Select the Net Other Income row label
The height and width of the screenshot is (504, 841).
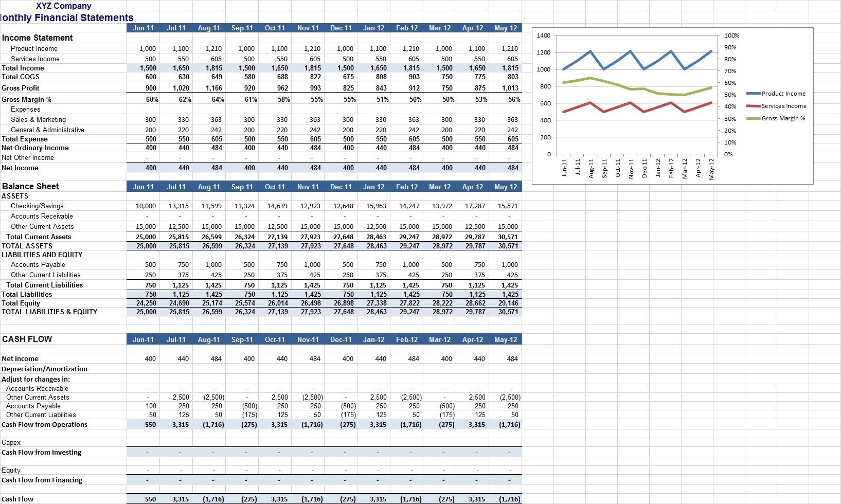(x=28, y=158)
